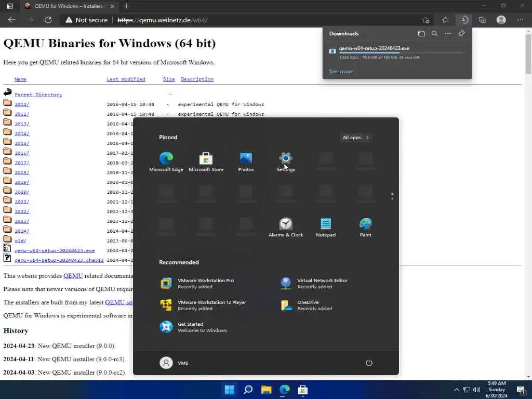Click the Edge Downloads toolbar icon
Image resolution: width=532 pixels, height=399 pixels.
tap(464, 20)
